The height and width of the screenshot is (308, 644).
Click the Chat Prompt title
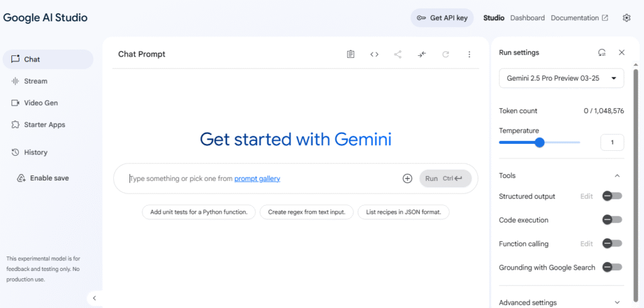click(x=142, y=54)
